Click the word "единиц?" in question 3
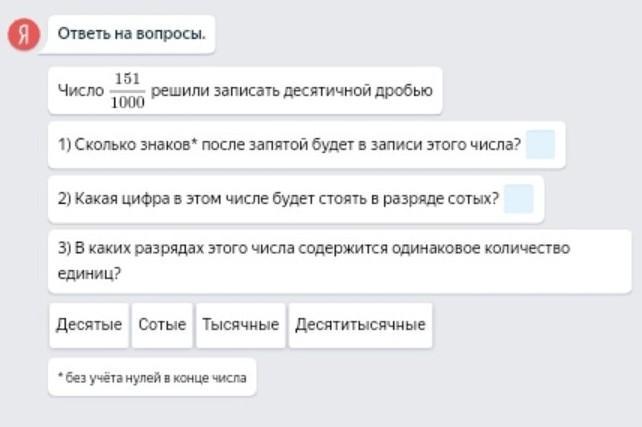Image resolution: width=642 pixels, height=427 pixels. 90,271
